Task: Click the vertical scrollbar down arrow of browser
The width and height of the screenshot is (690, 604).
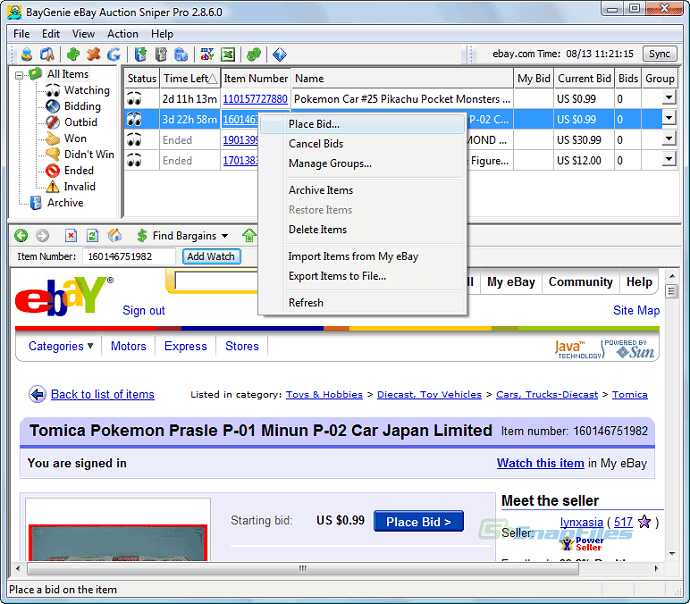Action: 672,554
